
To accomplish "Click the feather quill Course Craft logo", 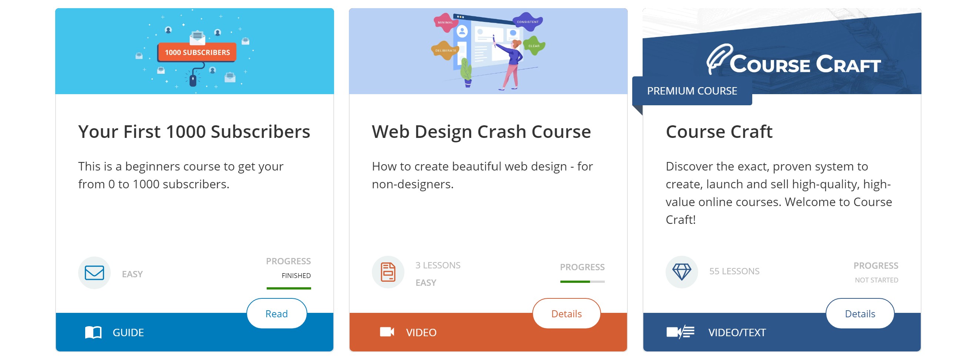I will click(x=718, y=59).
